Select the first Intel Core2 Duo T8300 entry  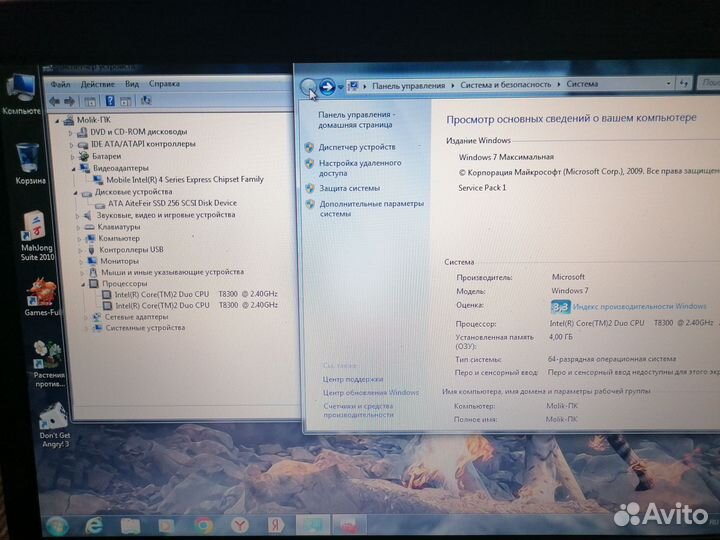click(196, 294)
